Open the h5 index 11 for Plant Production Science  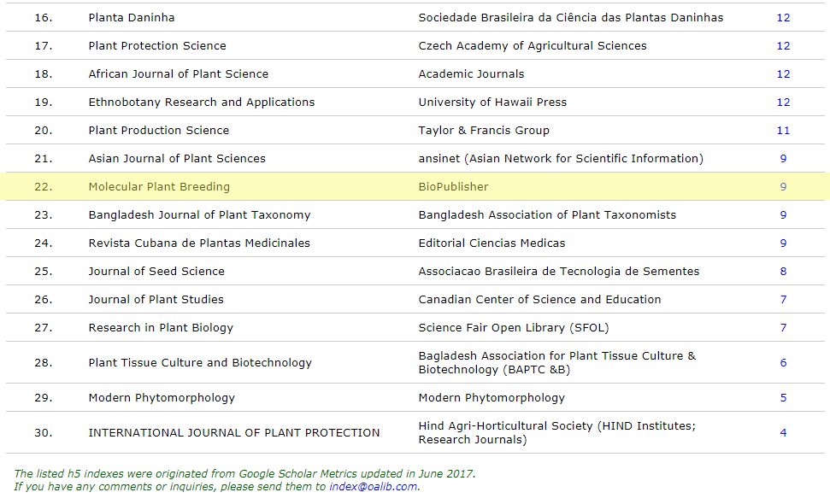click(783, 131)
